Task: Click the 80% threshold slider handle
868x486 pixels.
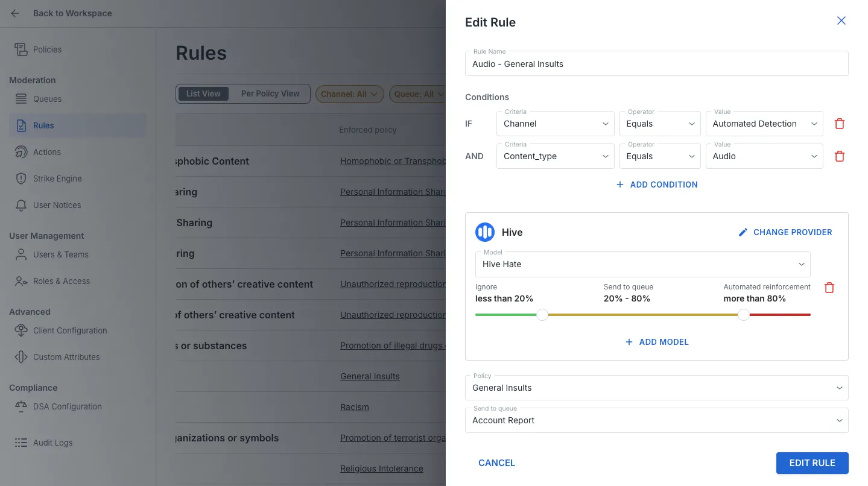Action: (744, 315)
